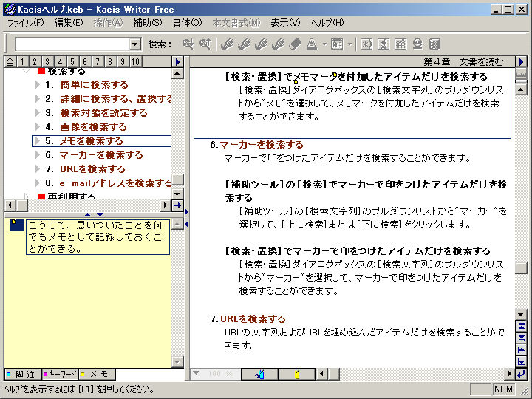Select the 全 level tab
Viewport: 532px width, 399px height.
10,62
